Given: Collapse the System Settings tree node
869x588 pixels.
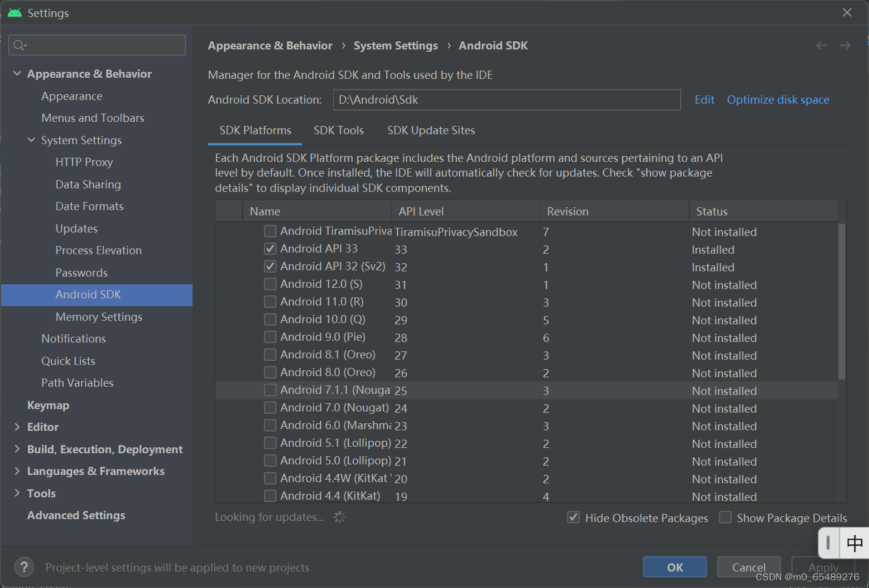Looking at the screenshot, I should 31,140.
